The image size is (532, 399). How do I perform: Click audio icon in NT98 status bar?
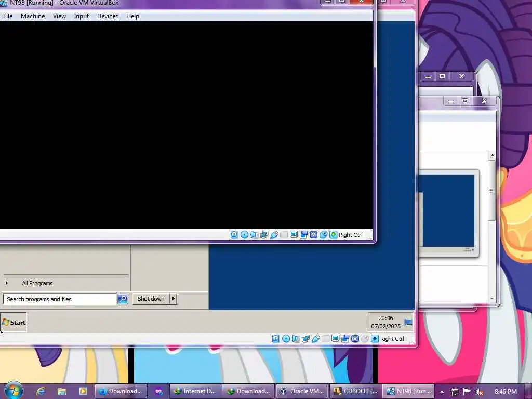254,234
